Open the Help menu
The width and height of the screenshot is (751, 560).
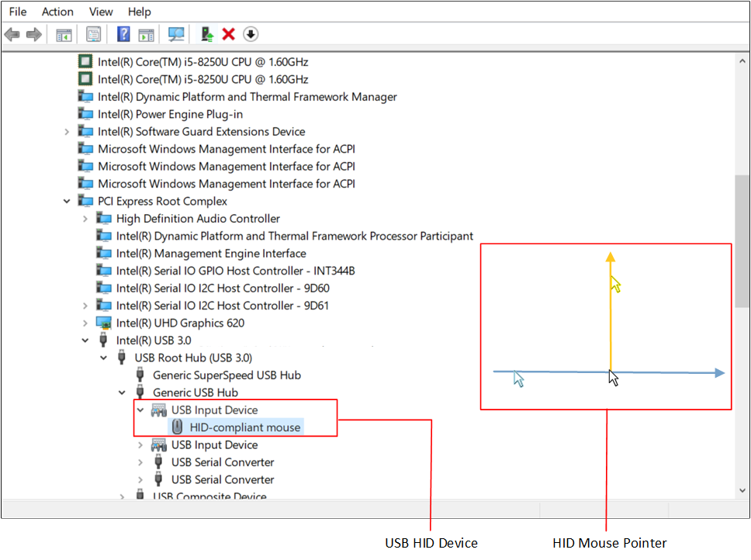139,12
